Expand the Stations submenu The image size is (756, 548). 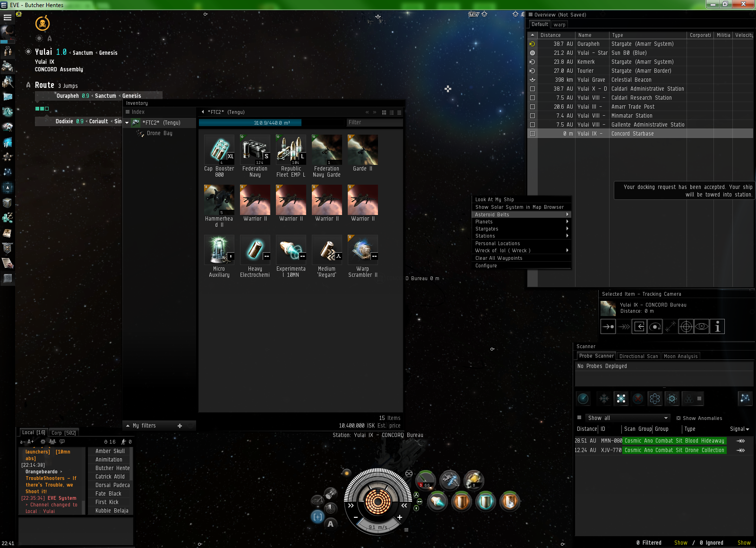[x=522, y=236]
